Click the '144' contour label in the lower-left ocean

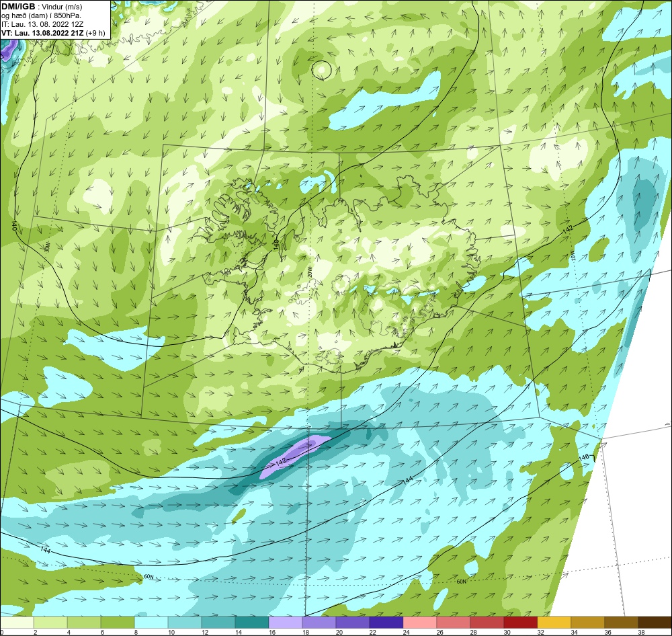point(45,549)
